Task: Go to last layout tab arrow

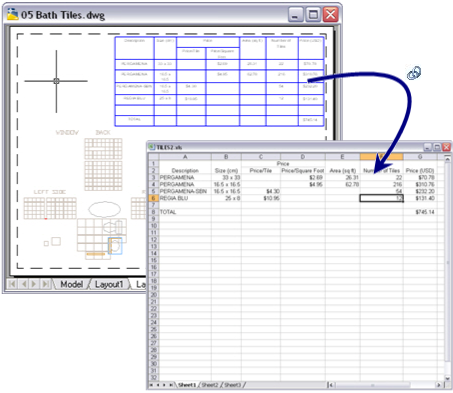Action: click(x=45, y=284)
